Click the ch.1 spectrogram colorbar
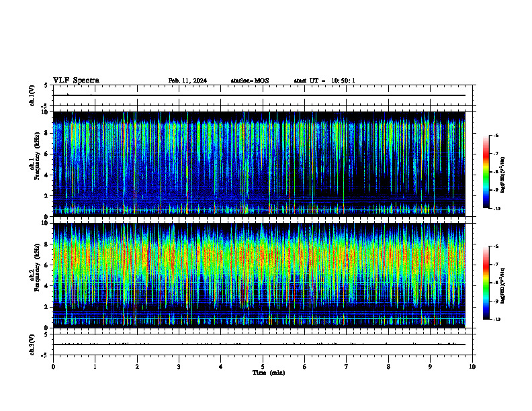The image size is (532, 411). click(486, 172)
